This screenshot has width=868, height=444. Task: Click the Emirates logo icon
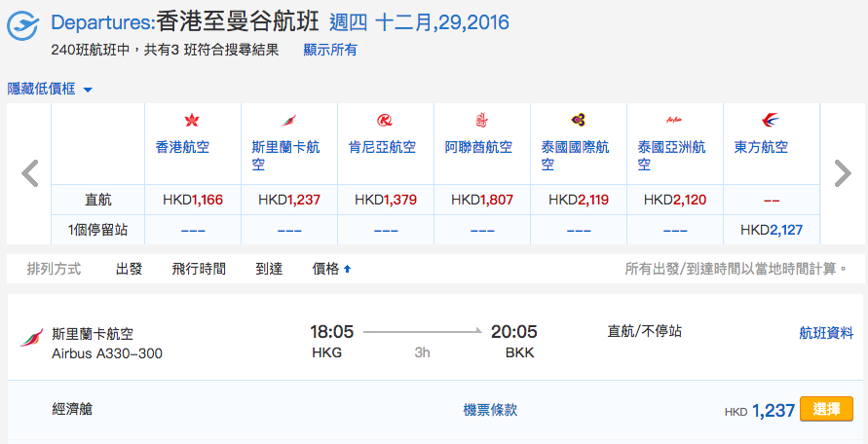click(x=480, y=120)
